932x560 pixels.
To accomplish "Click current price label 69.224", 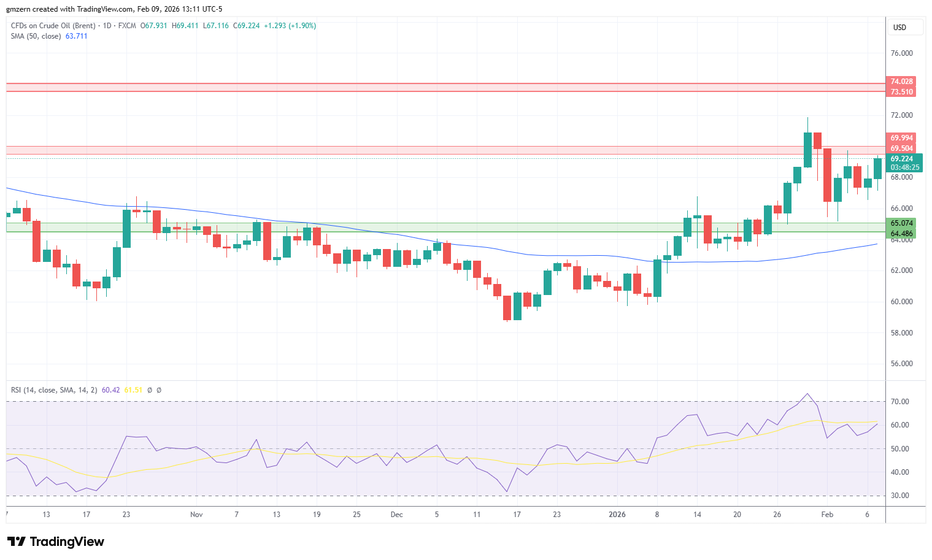I will click(902, 159).
